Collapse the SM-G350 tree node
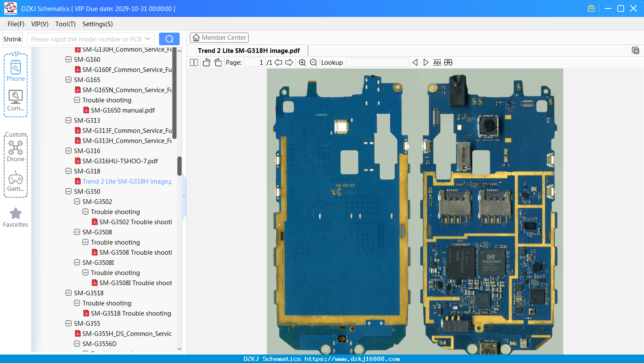 pyautogui.click(x=69, y=191)
